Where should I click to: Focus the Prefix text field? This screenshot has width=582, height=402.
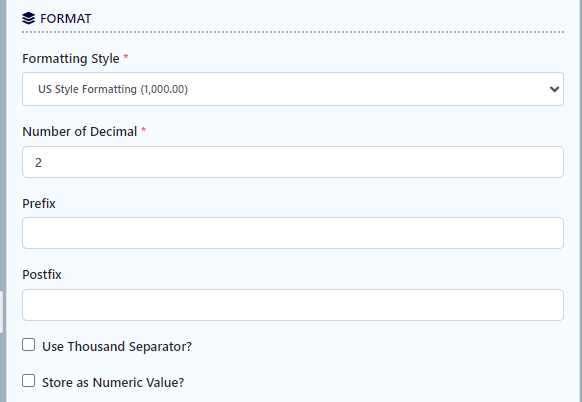[293, 233]
